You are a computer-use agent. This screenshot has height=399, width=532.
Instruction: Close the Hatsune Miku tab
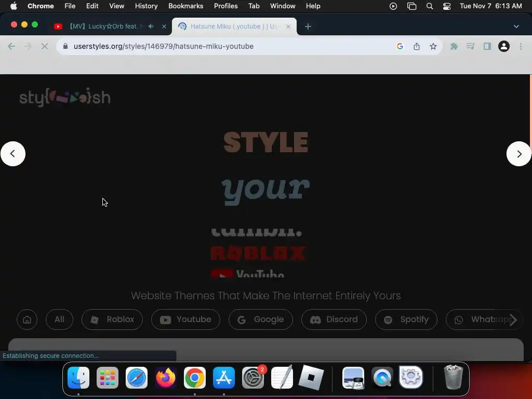click(x=288, y=26)
